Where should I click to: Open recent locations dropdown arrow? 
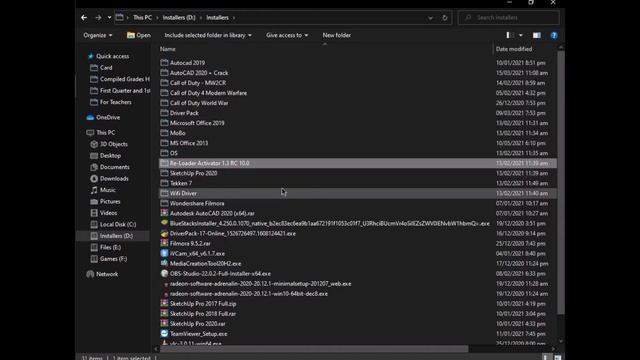click(x=109, y=18)
